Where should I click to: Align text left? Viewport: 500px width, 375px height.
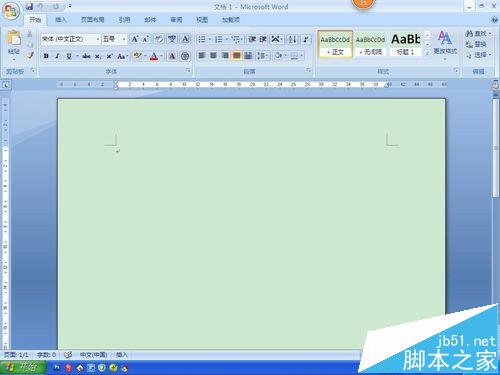(x=202, y=55)
